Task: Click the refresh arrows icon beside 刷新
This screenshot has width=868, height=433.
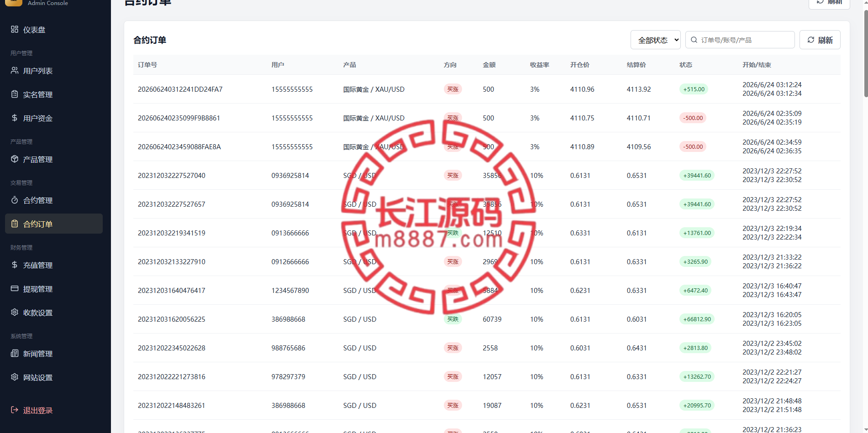Action: click(x=811, y=40)
